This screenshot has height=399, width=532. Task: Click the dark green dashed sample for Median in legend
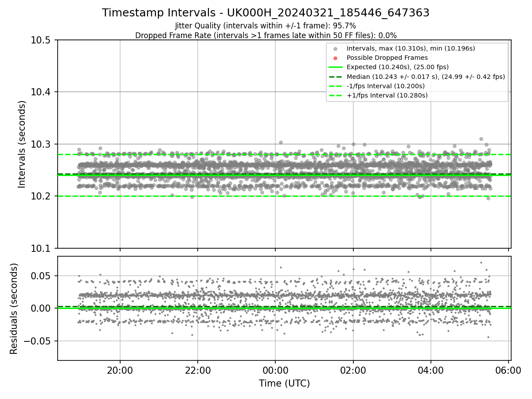(x=336, y=77)
